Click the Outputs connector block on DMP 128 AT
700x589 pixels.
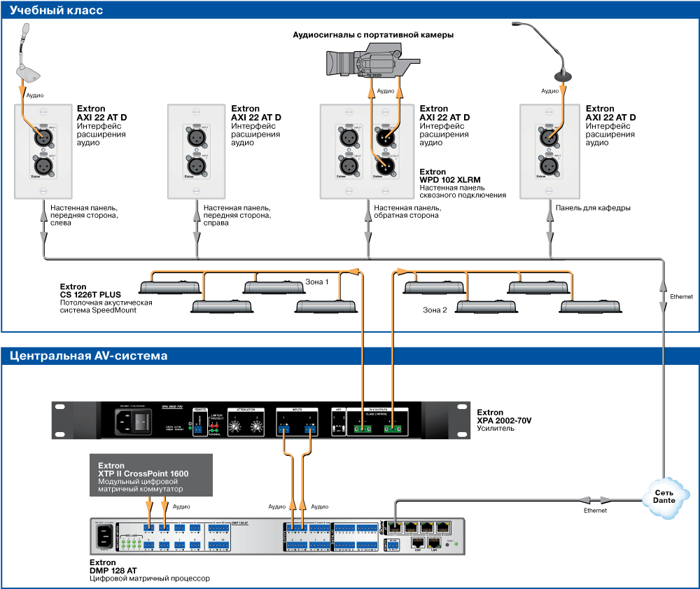308,536
